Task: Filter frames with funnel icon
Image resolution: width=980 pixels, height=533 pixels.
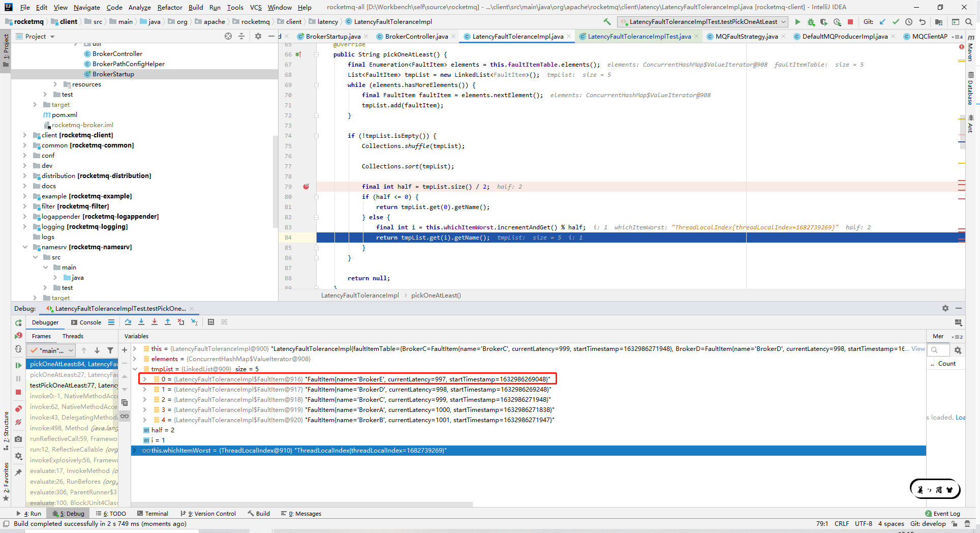Action: coord(110,350)
